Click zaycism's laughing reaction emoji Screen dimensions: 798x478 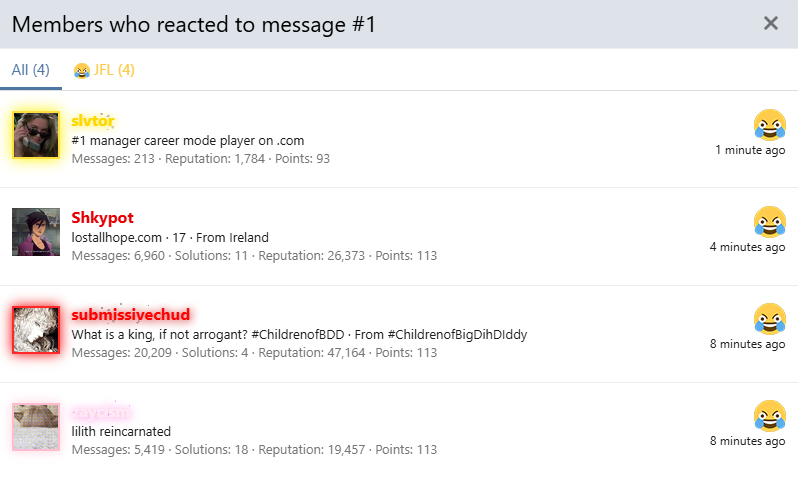tap(770, 416)
